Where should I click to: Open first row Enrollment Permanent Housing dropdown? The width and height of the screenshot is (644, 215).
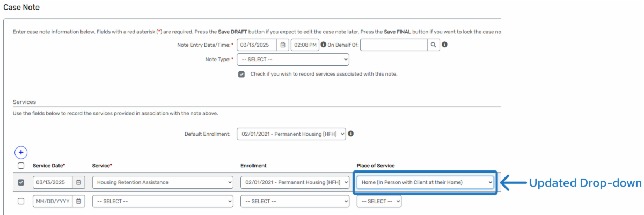click(x=295, y=182)
